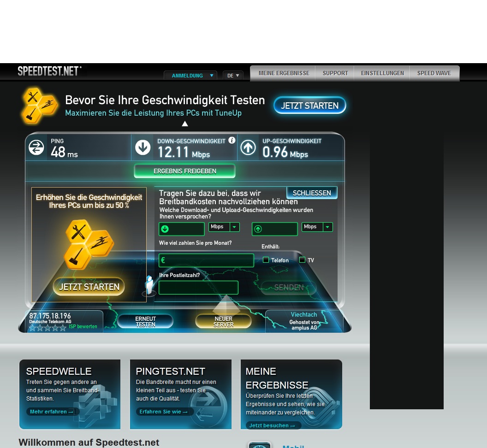The width and height of the screenshot is (487, 448).
Task: Click the Viechtach server name
Action: point(304,314)
